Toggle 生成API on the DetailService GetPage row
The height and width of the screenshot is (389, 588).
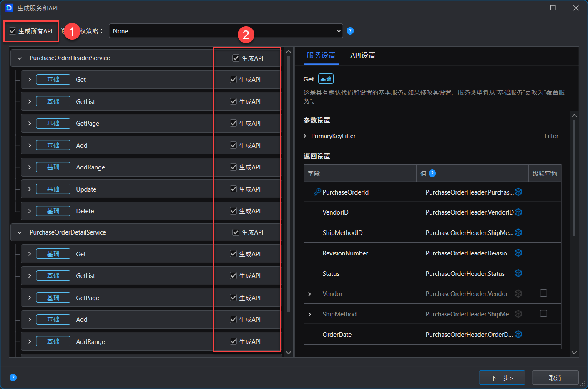tap(234, 298)
